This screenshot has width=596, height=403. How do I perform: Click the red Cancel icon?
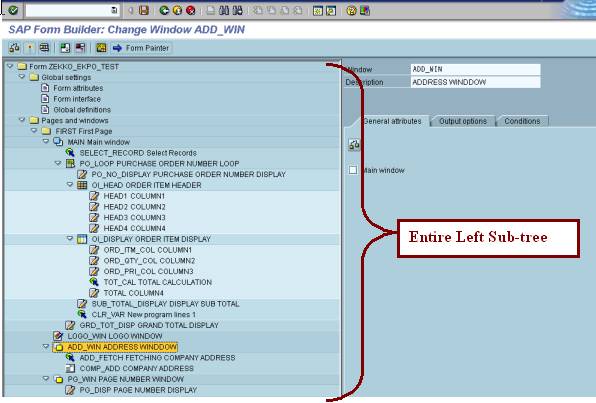191,10
